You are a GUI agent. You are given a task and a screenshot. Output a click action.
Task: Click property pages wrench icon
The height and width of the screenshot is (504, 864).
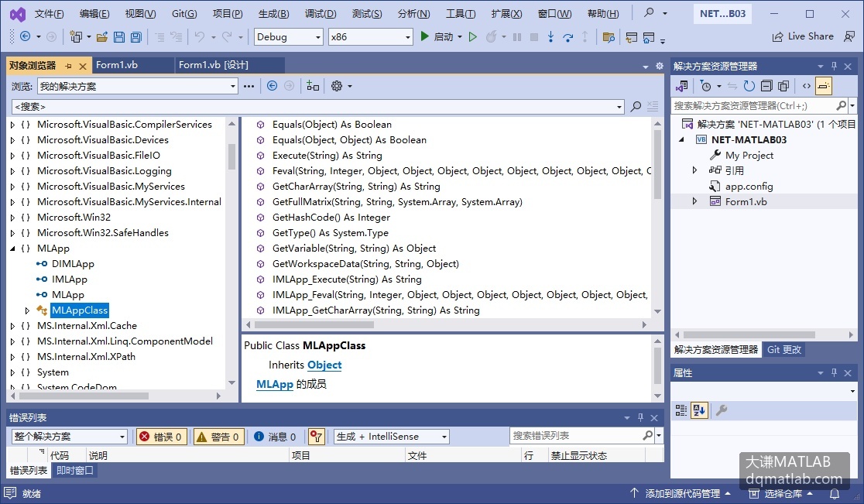(x=722, y=410)
